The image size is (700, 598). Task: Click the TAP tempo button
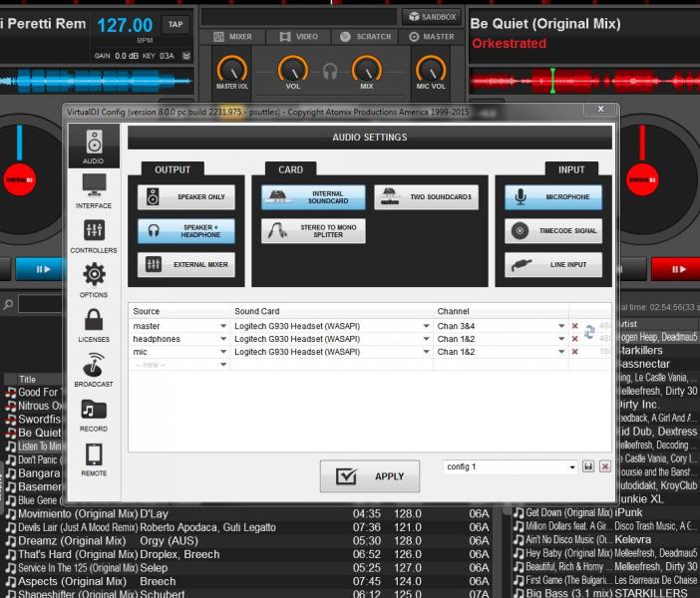point(175,24)
